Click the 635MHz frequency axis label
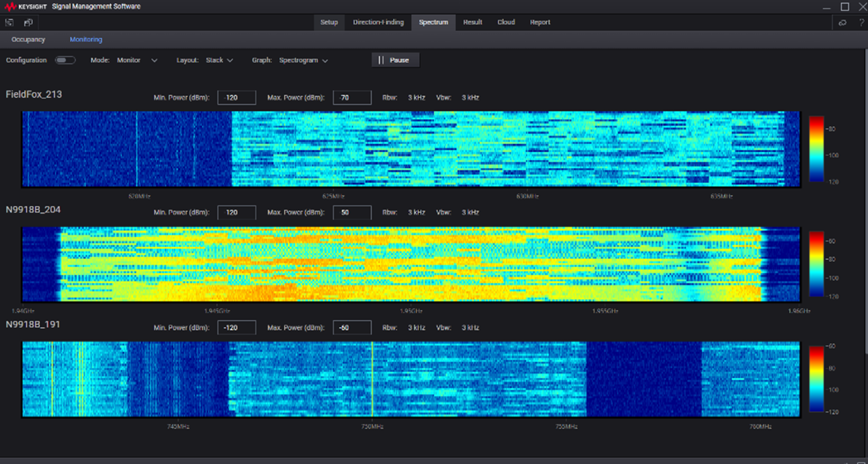 (721, 197)
